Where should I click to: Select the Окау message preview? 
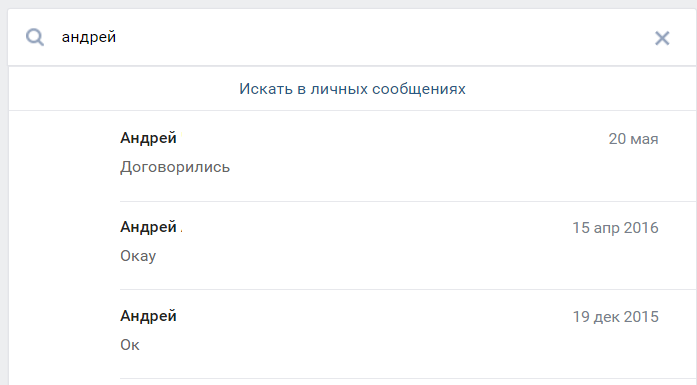point(138,256)
